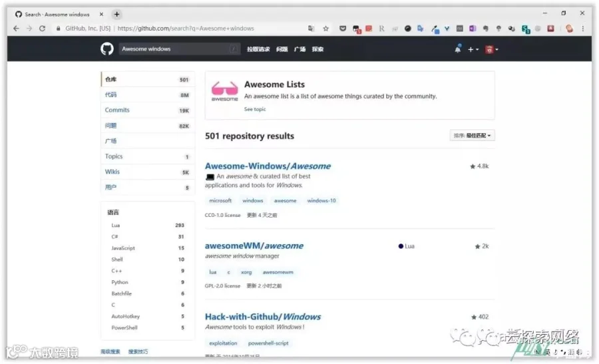
Task: Select Issues (问题) 82K sidebar filter
Action: (148, 126)
